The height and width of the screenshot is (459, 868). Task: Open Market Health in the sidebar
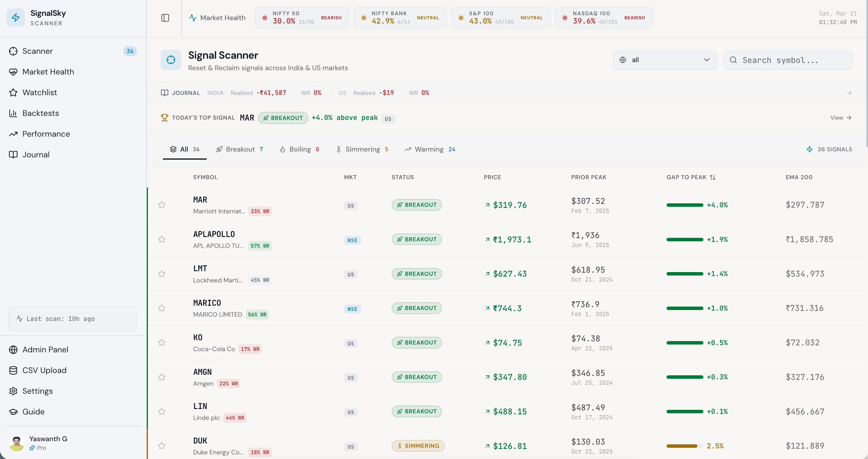point(73,72)
